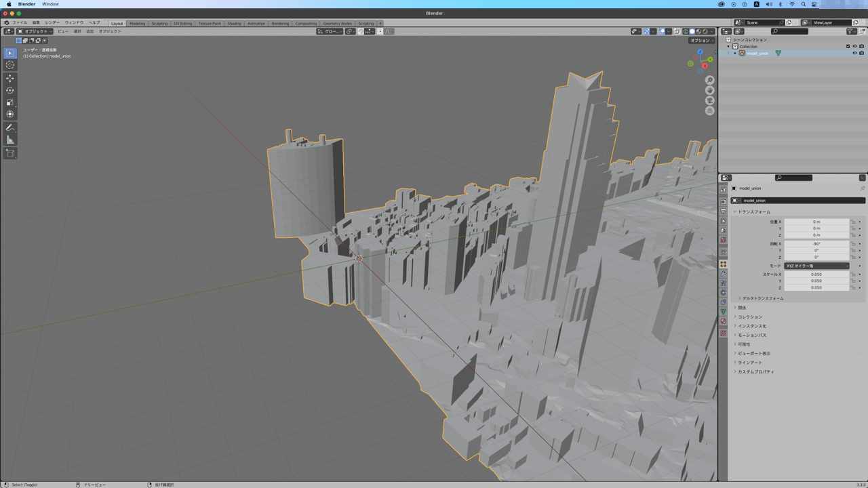Select the Measure tool
This screenshot has height=488, width=868.
point(9,140)
